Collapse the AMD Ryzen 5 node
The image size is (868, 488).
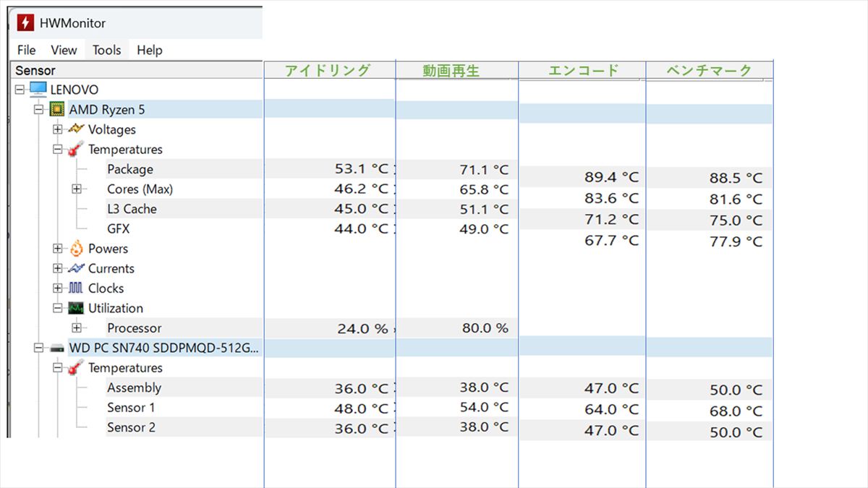pos(38,110)
